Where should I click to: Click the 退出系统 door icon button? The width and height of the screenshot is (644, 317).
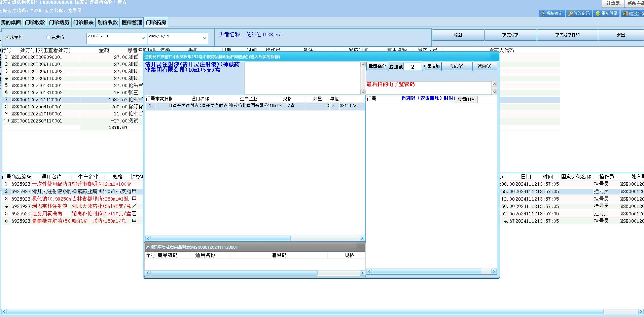click(x=633, y=13)
